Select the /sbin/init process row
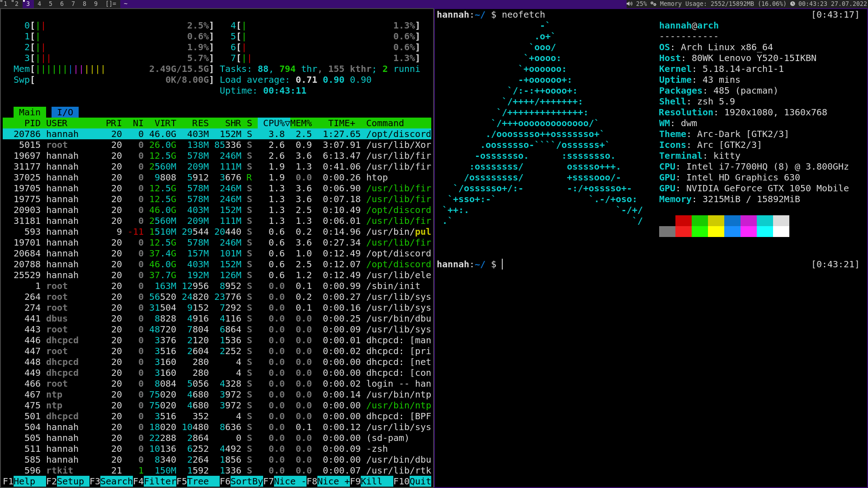Viewport: 868px width, 488px height. coord(217,286)
